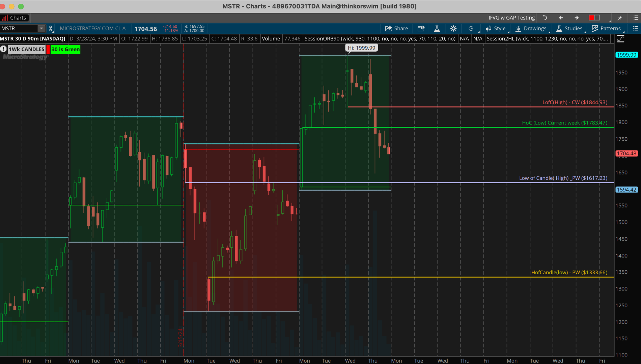The height and width of the screenshot is (364, 641).
Task: Open the Style dropdown menu
Action: pyautogui.click(x=496, y=28)
